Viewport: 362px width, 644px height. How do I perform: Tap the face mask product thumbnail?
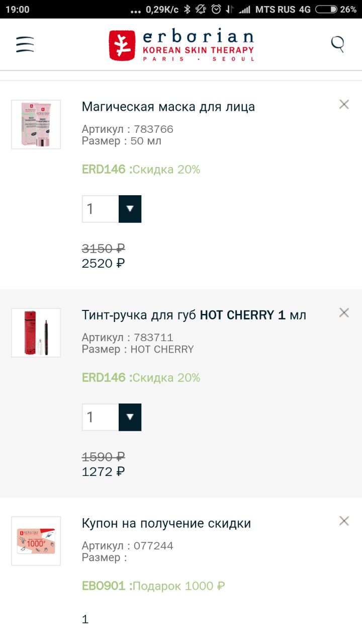[36, 124]
